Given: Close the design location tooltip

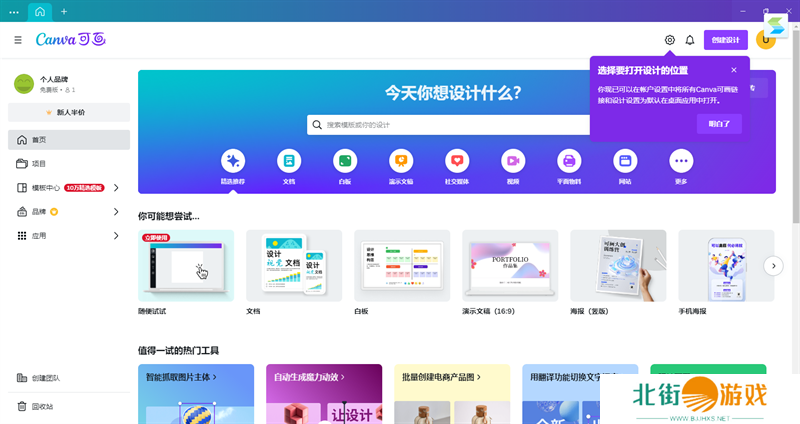Looking at the screenshot, I should pos(734,70).
